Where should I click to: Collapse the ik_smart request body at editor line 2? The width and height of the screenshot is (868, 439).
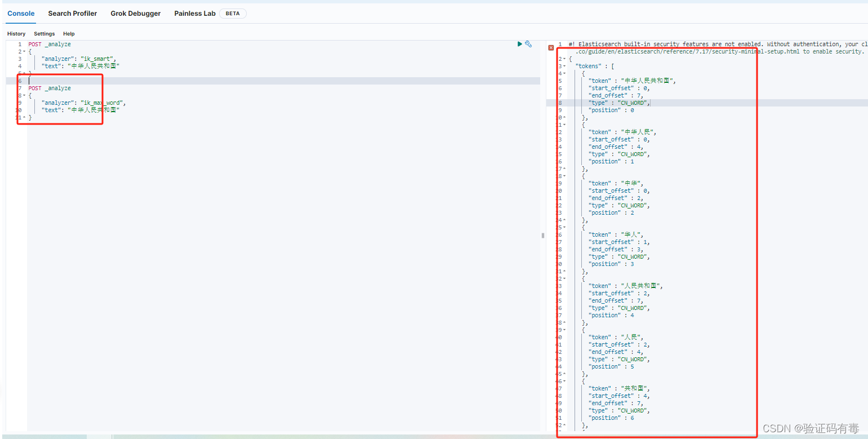pyautogui.click(x=24, y=51)
